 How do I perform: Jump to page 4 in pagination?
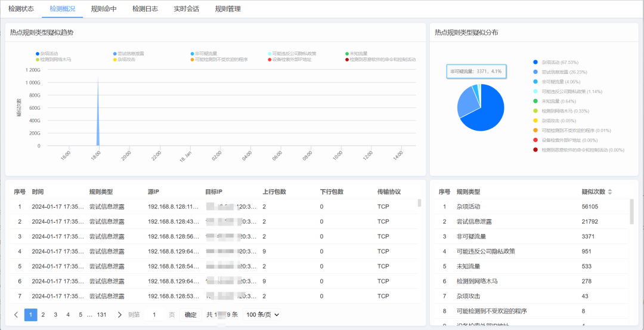[68, 315]
